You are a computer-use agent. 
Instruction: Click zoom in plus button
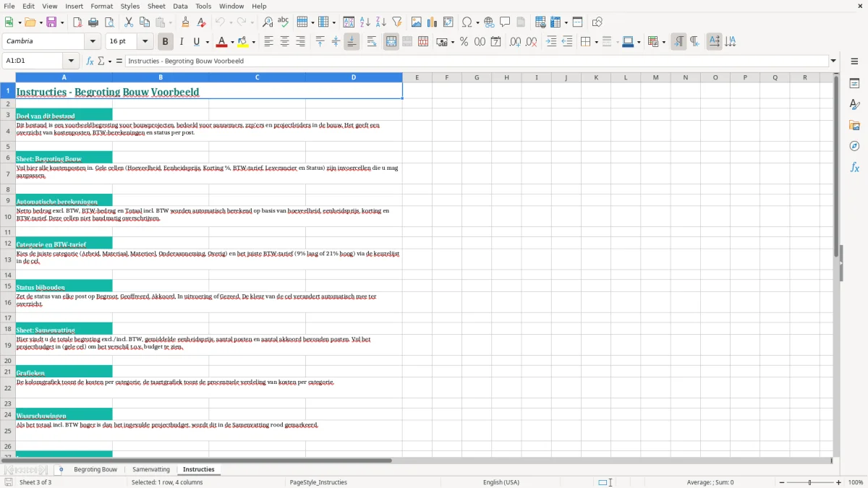tap(839, 482)
